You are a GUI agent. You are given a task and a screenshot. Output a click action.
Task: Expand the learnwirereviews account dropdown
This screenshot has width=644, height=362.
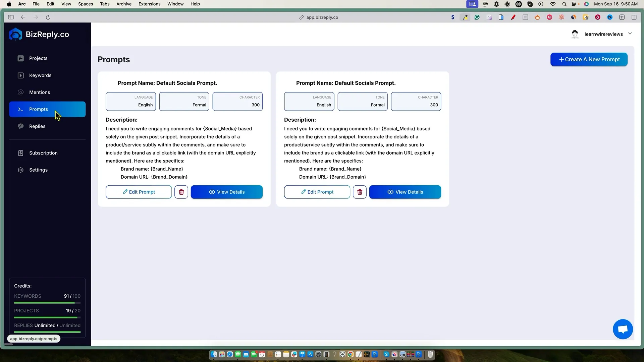click(x=630, y=34)
